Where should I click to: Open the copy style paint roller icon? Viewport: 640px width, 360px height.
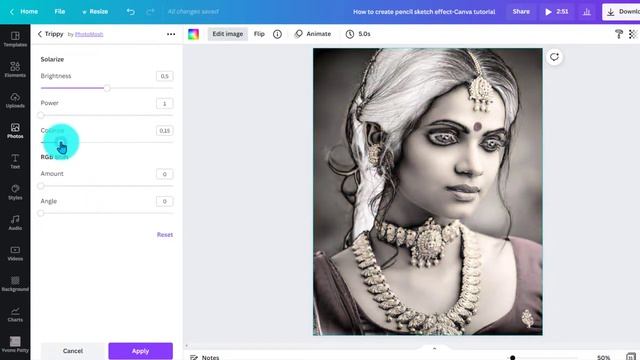click(619, 34)
